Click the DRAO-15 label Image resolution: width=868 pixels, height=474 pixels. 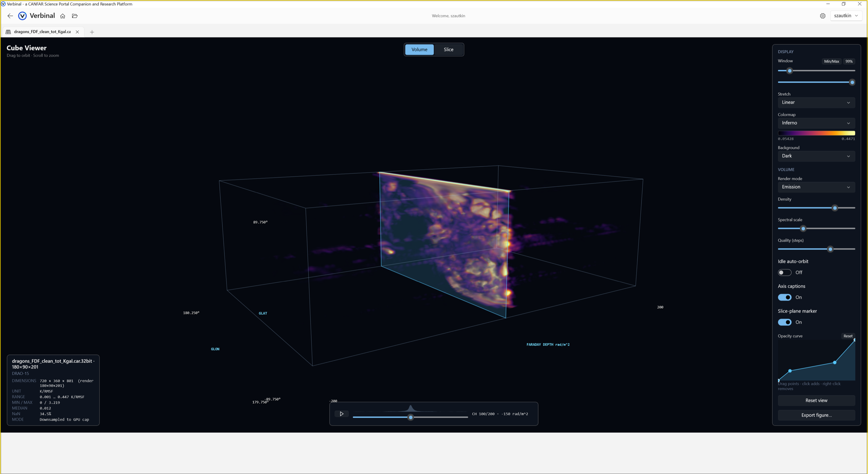coord(20,374)
